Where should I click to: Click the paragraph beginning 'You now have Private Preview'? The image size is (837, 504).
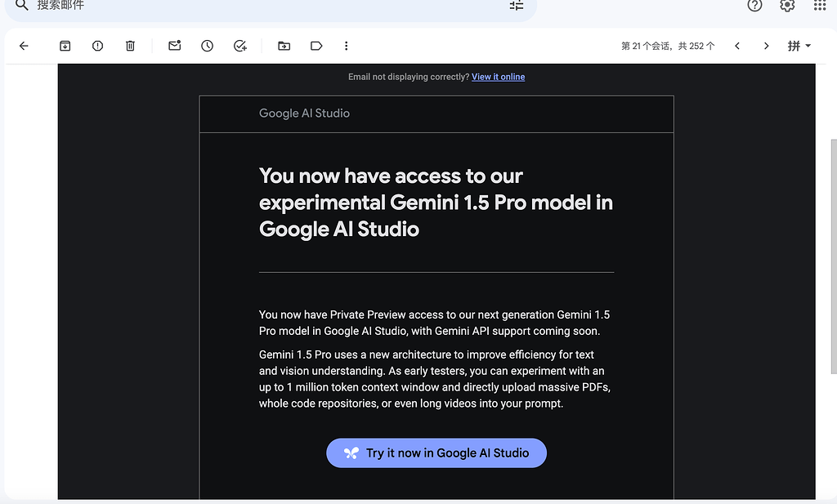[x=435, y=323]
